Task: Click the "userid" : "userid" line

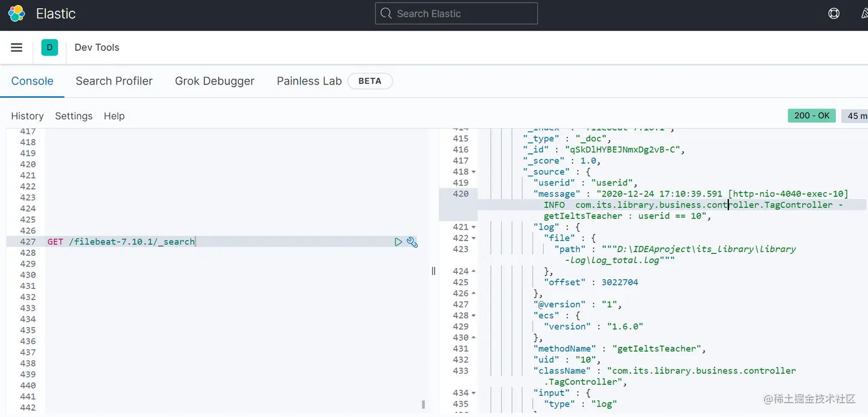Action: tap(586, 183)
